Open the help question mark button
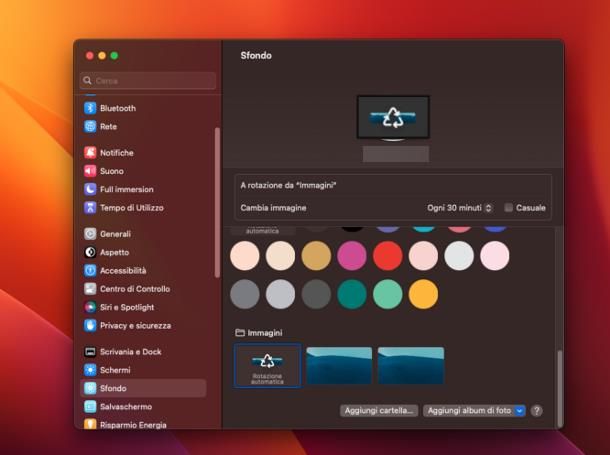 pos(536,411)
